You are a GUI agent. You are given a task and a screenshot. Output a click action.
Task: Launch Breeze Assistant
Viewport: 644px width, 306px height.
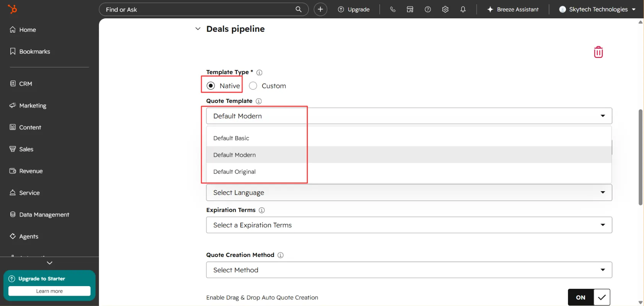click(513, 9)
